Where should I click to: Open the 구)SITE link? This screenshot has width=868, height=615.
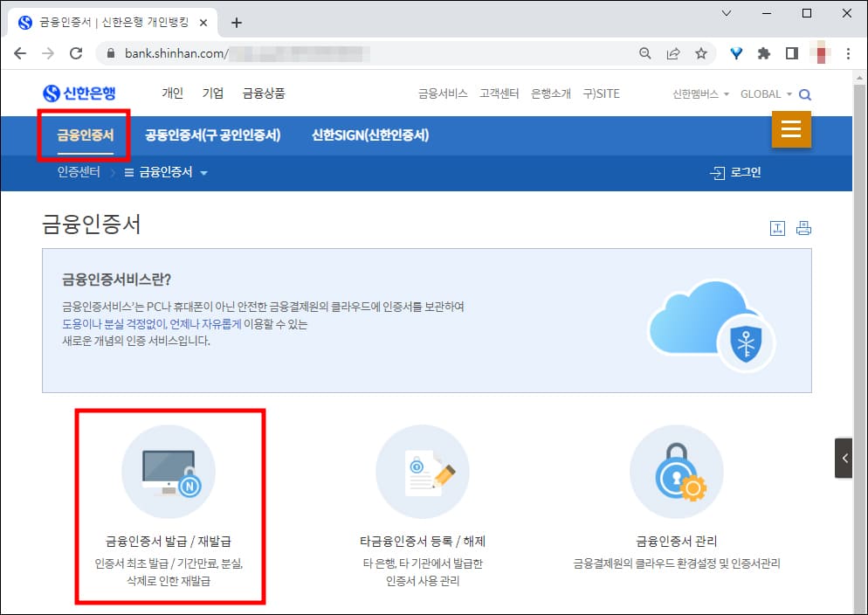pyautogui.click(x=601, y=93)
